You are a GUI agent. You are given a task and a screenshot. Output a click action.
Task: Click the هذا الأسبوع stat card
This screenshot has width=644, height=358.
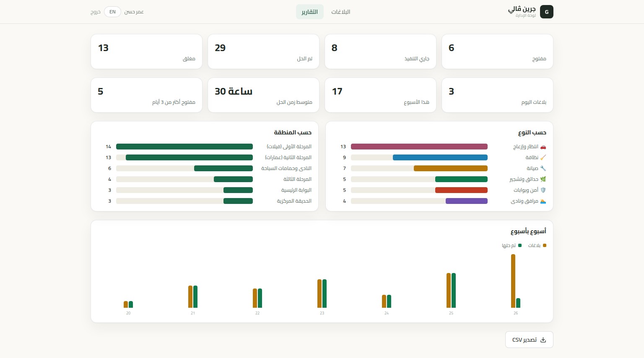pos(380,95)
